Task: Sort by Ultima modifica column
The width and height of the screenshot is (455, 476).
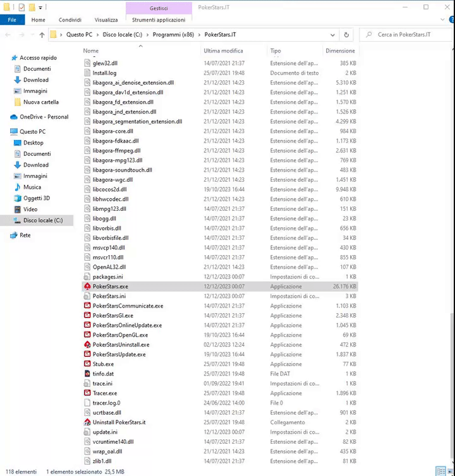Action: pyautogui.click(x=223, y=51)
